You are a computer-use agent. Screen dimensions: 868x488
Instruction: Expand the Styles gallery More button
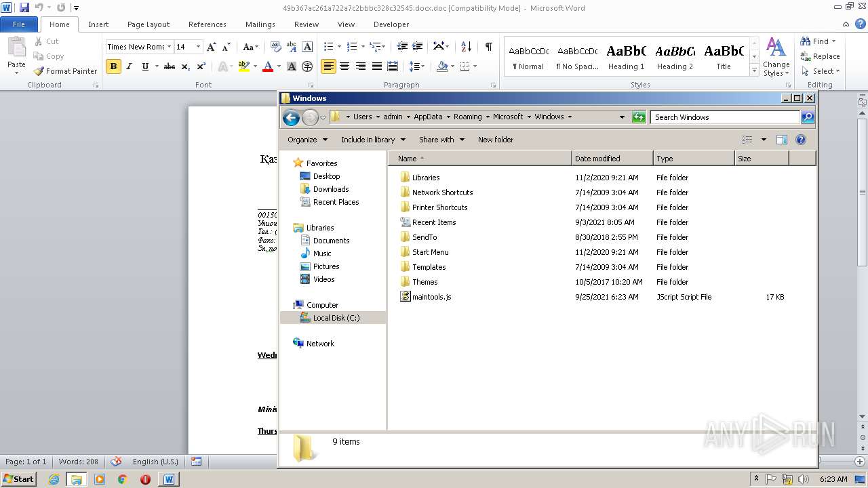754,71
